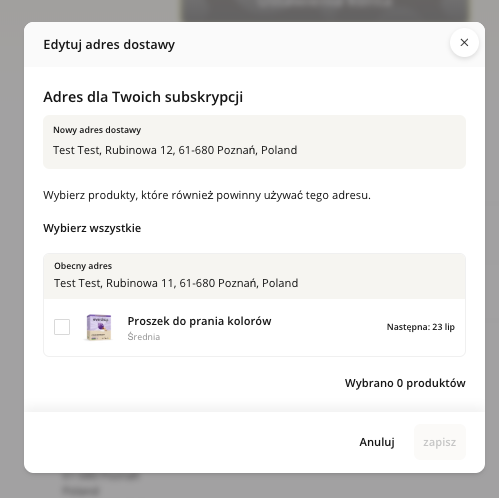Close the Edytuj adres dostawy dialog
This screenshot has height=498, width=499.
464,43
